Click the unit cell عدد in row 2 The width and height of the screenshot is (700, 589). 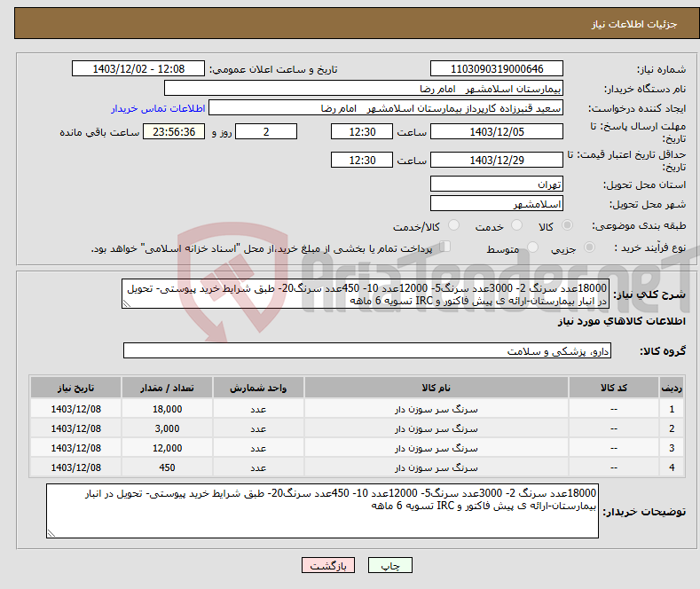258,428
